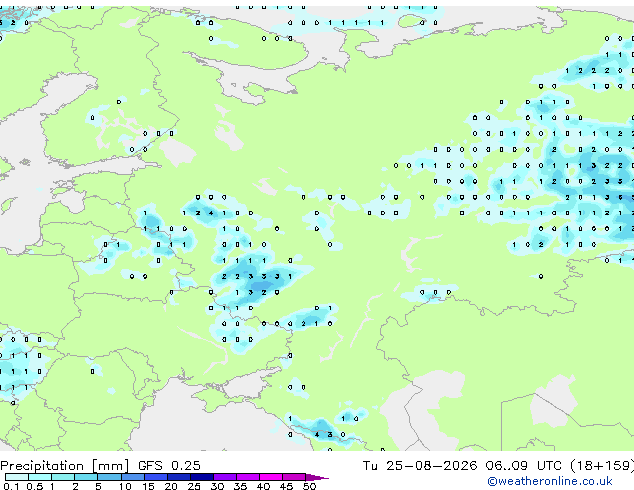Click the 10 to 15 mm legend swatch
Image resolution: width=634 pixels, height=490 pixels.
pyautogui.click(x=133, y=477)
